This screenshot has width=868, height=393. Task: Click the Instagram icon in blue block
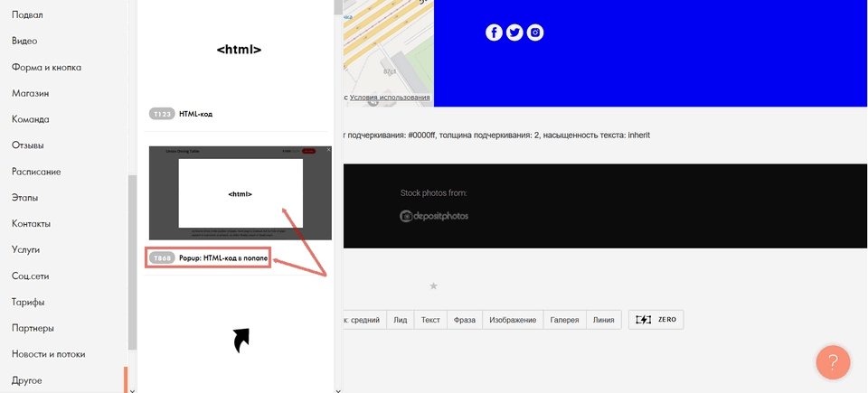[535, 33]
